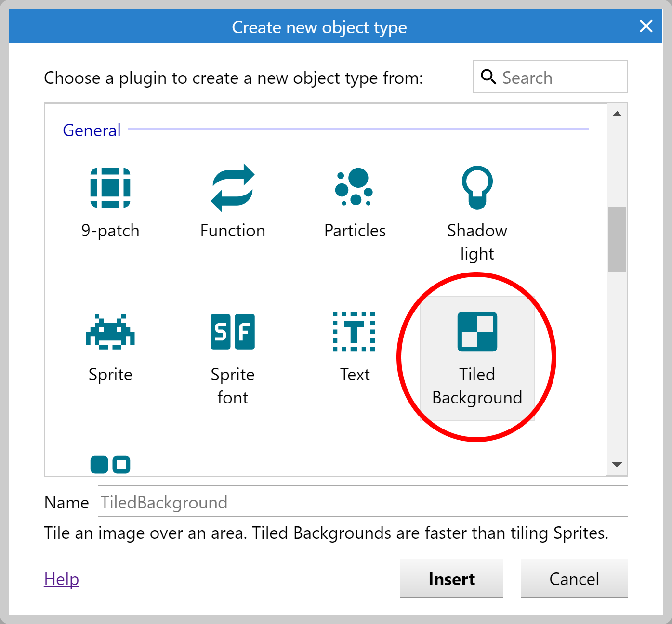The image size is (672, 624).
Task: Click the scrollbar down arrow
Action: click(x=616, y=464)
